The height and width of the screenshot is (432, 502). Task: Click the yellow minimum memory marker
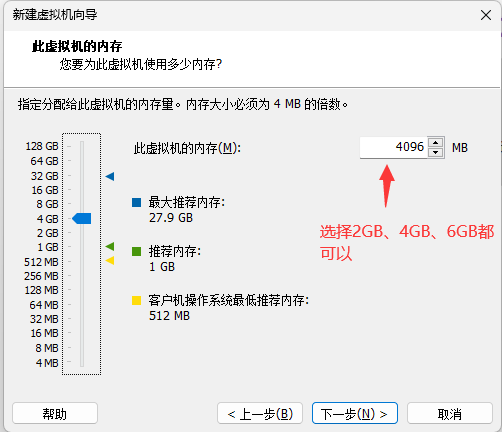(x=110, y=260)
